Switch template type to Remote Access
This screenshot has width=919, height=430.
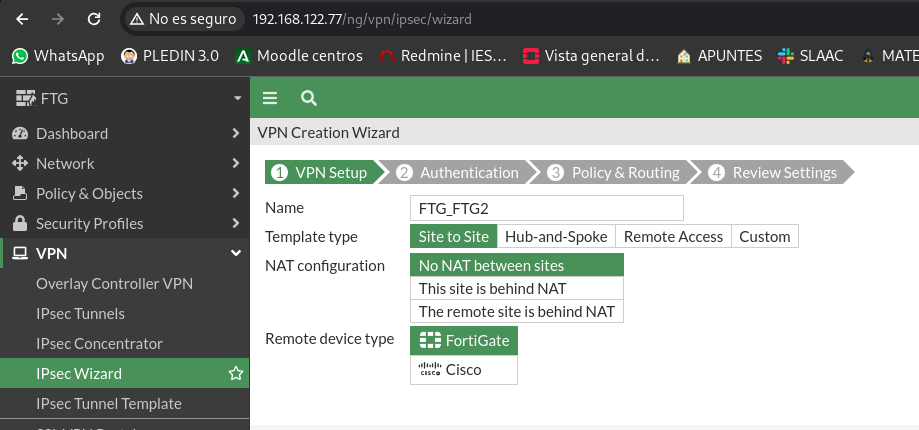(x=673, y=236)
